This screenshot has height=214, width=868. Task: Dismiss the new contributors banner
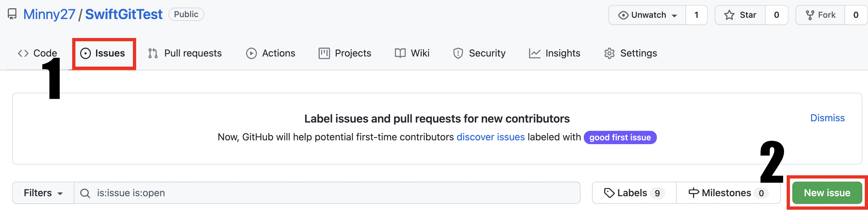click(827, 118)
